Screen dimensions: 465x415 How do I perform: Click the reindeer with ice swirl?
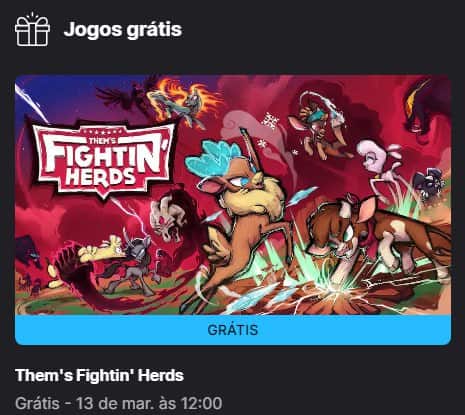point(318,127)
